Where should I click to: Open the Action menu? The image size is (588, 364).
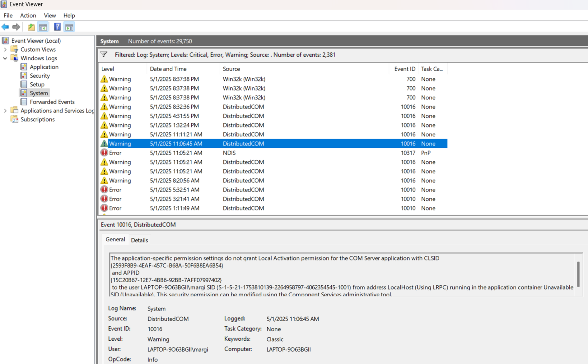28,15
